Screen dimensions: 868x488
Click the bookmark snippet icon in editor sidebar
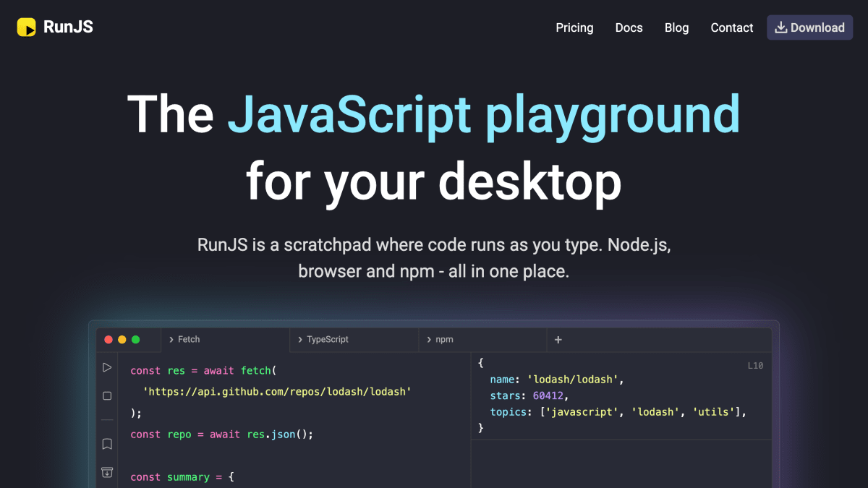coord(107,444)
